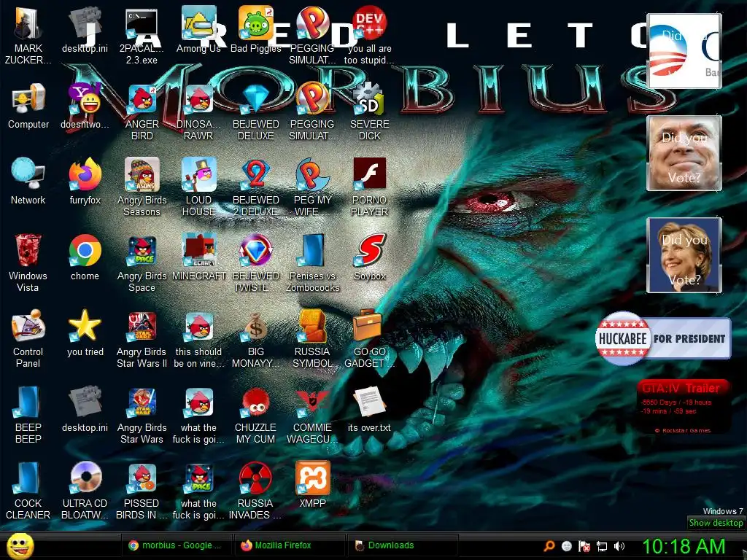
Task: Open the Action Center flag tray icon
Action: 584,545
